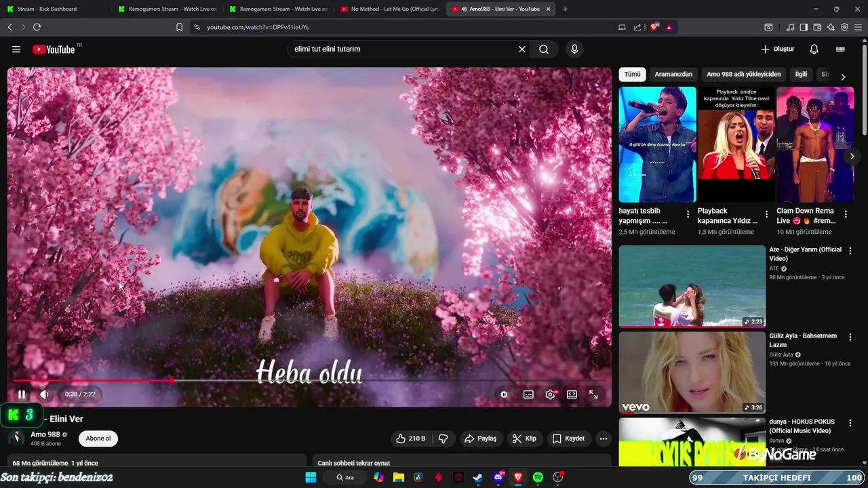Go to the YouTube home logo
Screen dimensions: 868x488
point(54,49)
